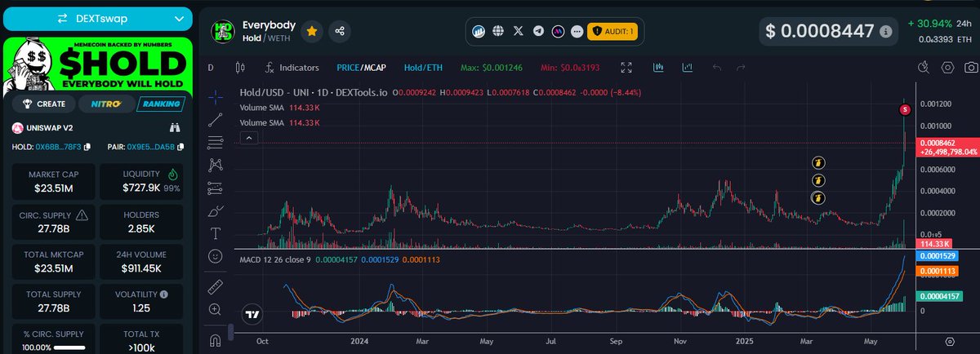Visit the token website globe icon

tap(499, 31)
